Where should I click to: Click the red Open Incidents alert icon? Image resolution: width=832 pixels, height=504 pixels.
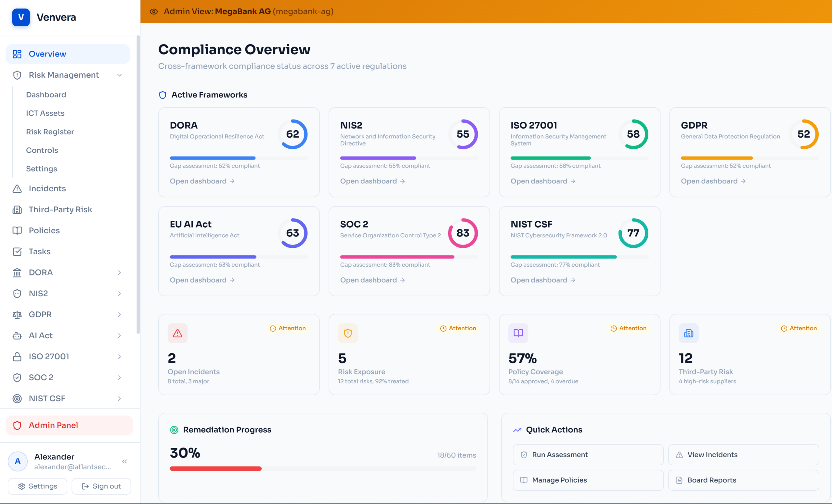(177, 333)
